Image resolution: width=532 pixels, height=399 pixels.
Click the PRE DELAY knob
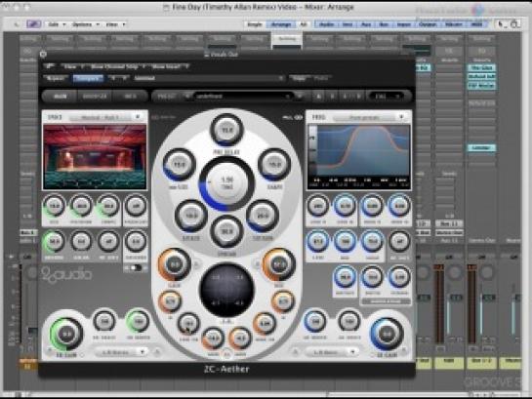click(x=226, y=130)
